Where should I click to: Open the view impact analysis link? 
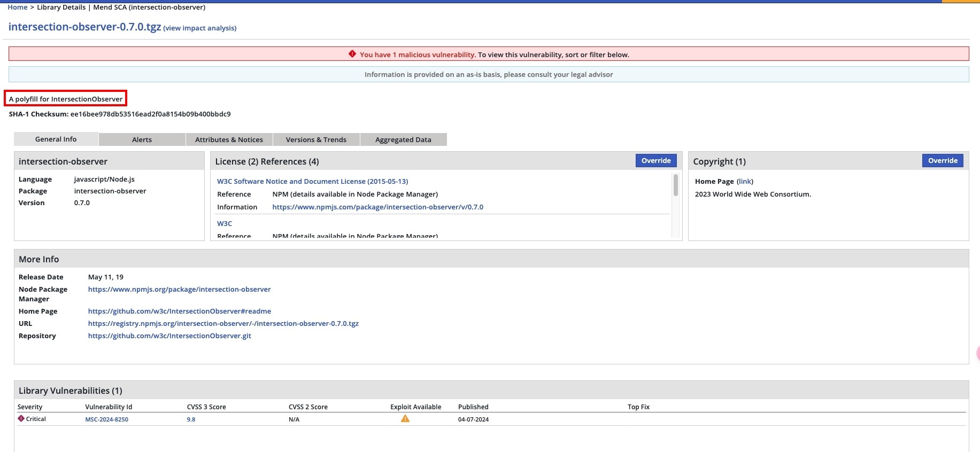[200, 28]
